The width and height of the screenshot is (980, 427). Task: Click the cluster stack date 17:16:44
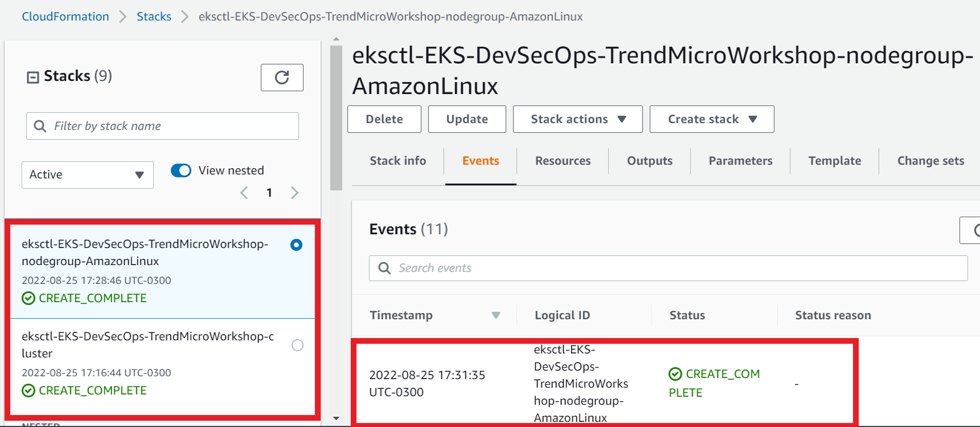coord(96,373)
